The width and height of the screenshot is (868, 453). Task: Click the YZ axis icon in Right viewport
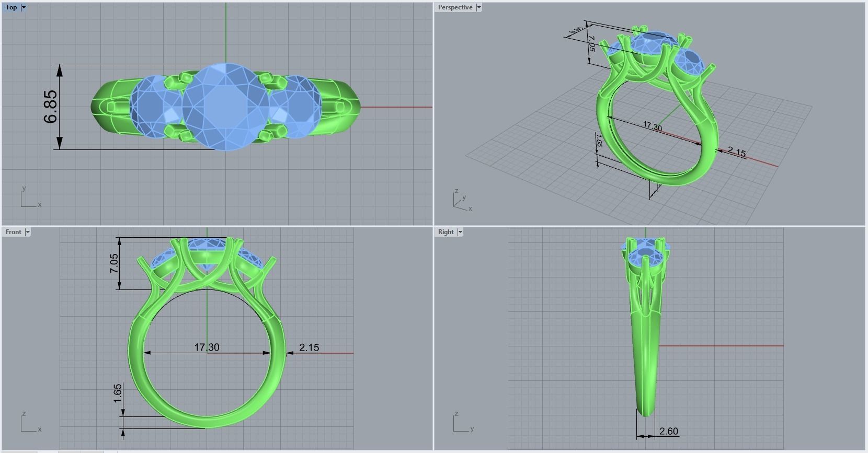point(463,422)
